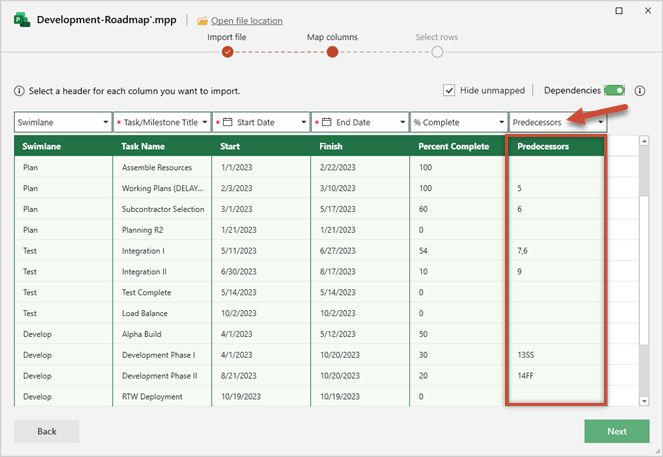
Task: Click the folder icon beside Open file location
Action: pos(202,20)
